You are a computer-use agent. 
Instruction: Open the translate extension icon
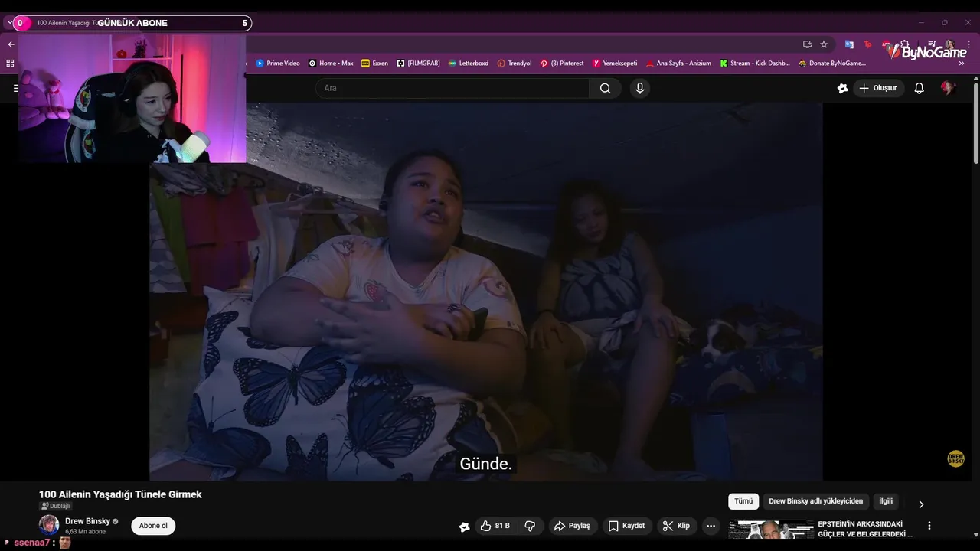849,44
